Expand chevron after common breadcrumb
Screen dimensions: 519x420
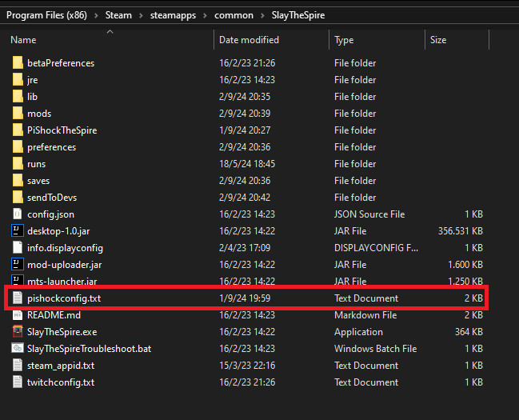tap(262, 15)
